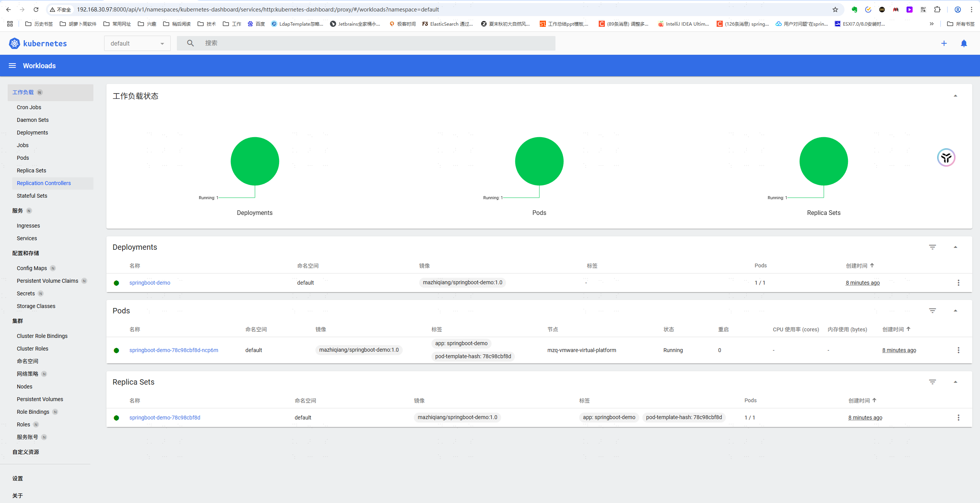This screenshot has width=980, height=503.
Task: Open the default namespace dropdown
Action: point(137,43)
